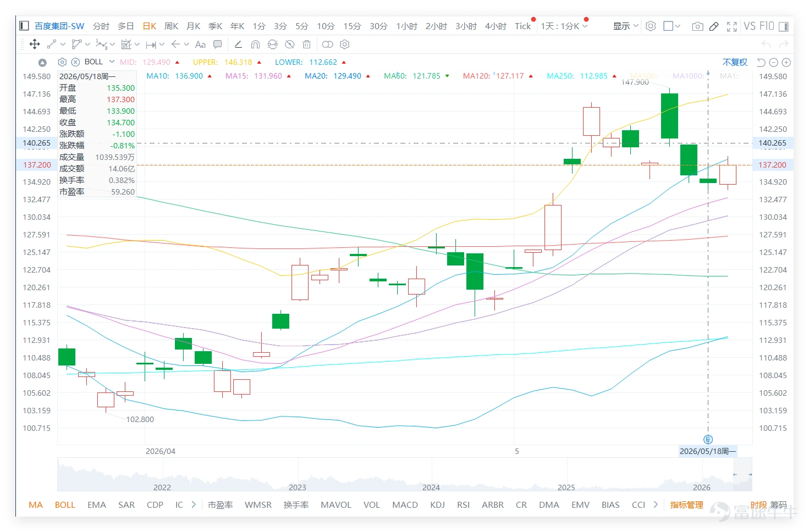Click the sync drawings icon

[x=272, y=45]
